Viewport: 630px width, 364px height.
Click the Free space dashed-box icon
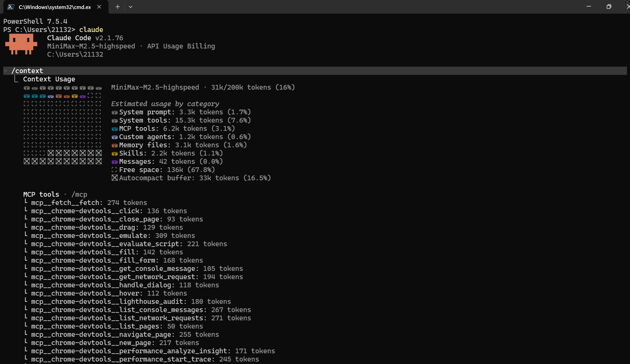(x=114, y=170)
